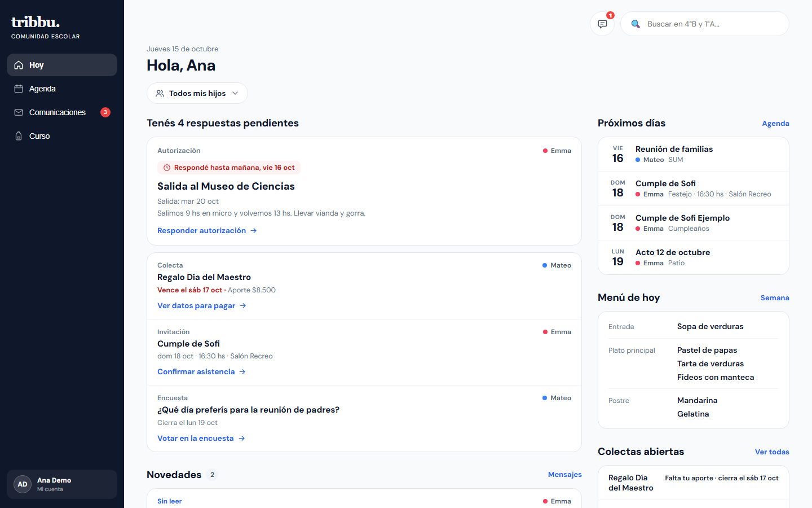
Task: Open Acto 12 de octubre event
Action: [x=694, y=257]
